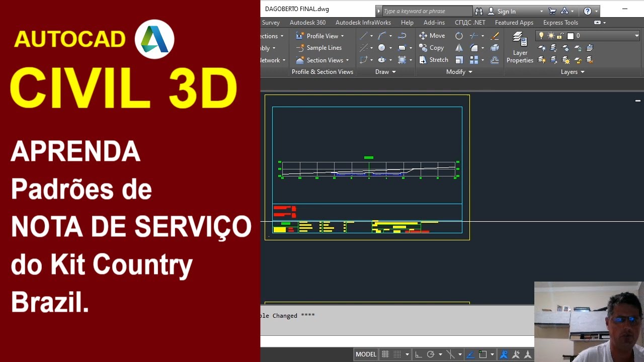The width and height of the screenshot is (644, 362).
Task: Select the Rotate tool icon
Action: tap(459, 36)
